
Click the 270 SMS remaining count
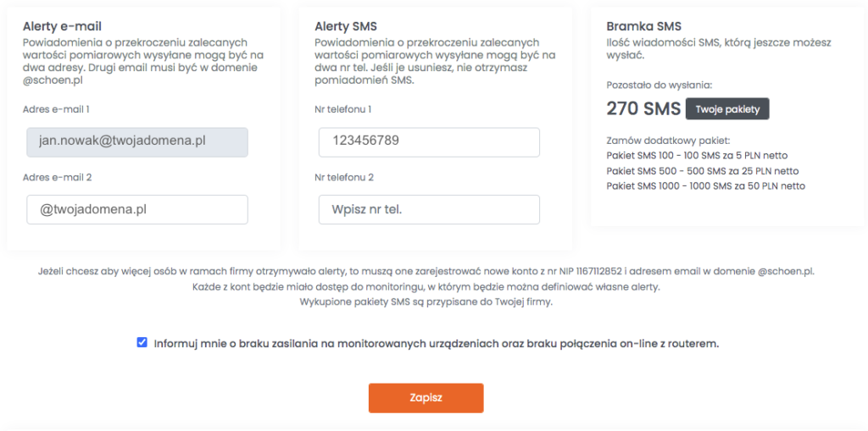click(x=643, y=109)
